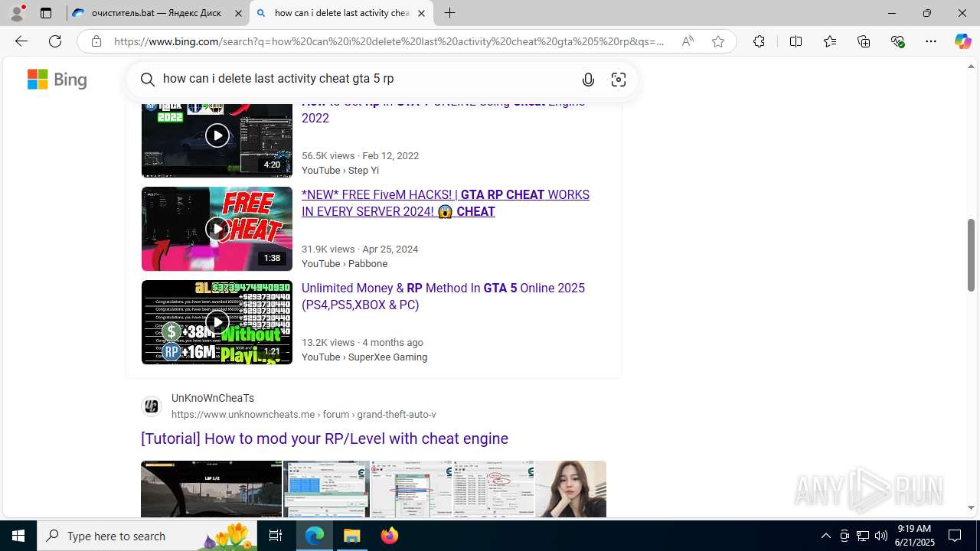
Task: Click the taskbar search box
Action: point(146,536)
